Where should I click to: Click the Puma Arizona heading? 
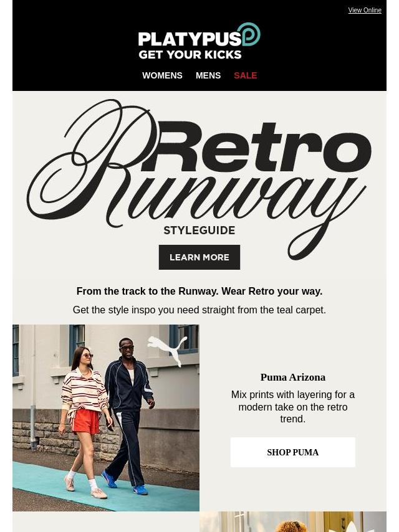click(293, 377)
